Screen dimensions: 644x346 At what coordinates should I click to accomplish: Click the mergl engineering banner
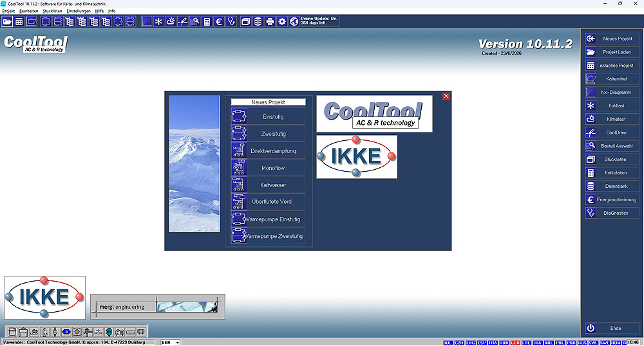158,307
